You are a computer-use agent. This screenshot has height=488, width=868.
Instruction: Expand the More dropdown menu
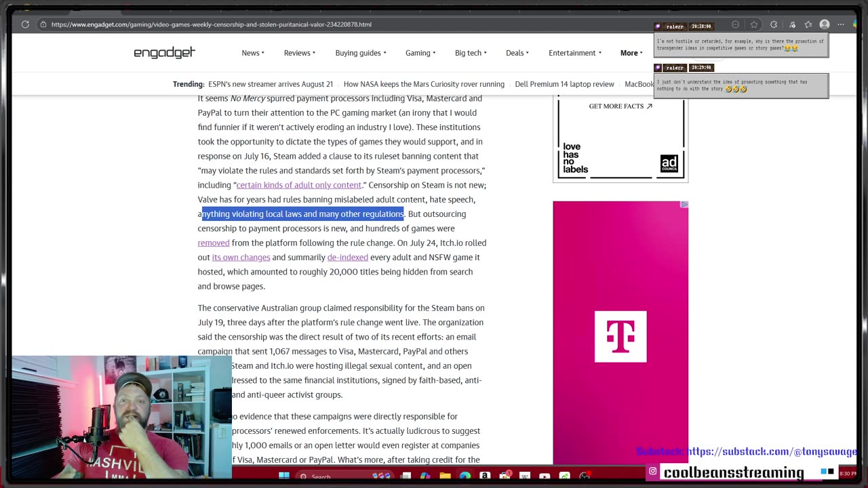631,53
